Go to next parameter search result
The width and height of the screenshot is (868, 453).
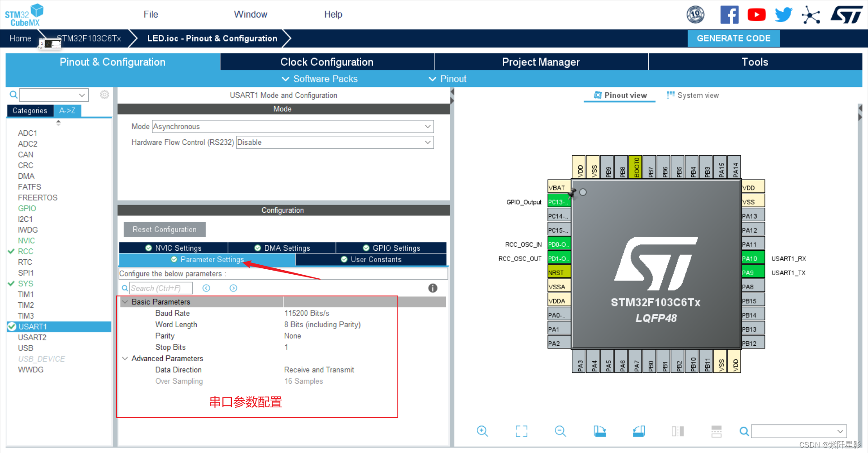tap(233, 288)
